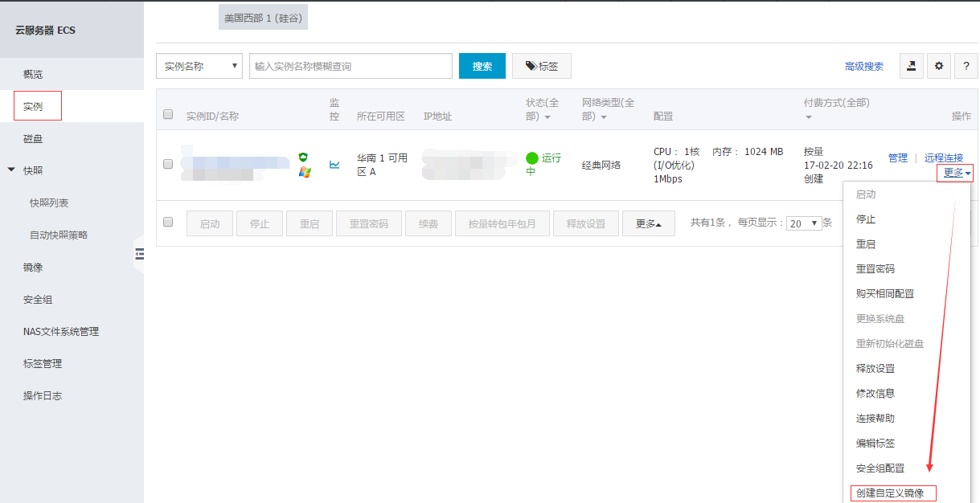Click the green security shield icon
The height and width of the screenshot is (503, 980).
[303, 157]
